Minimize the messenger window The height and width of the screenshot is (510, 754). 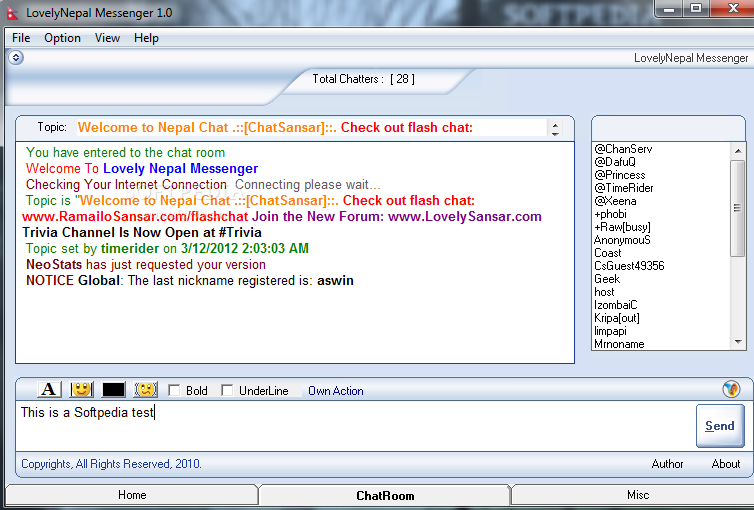[x=670, y=8]
